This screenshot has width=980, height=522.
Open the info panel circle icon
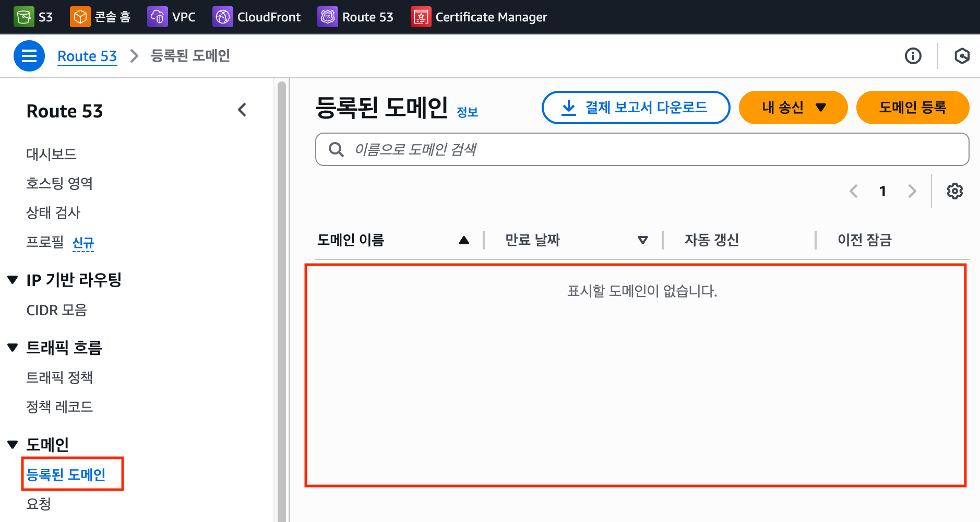pos(913,56)
